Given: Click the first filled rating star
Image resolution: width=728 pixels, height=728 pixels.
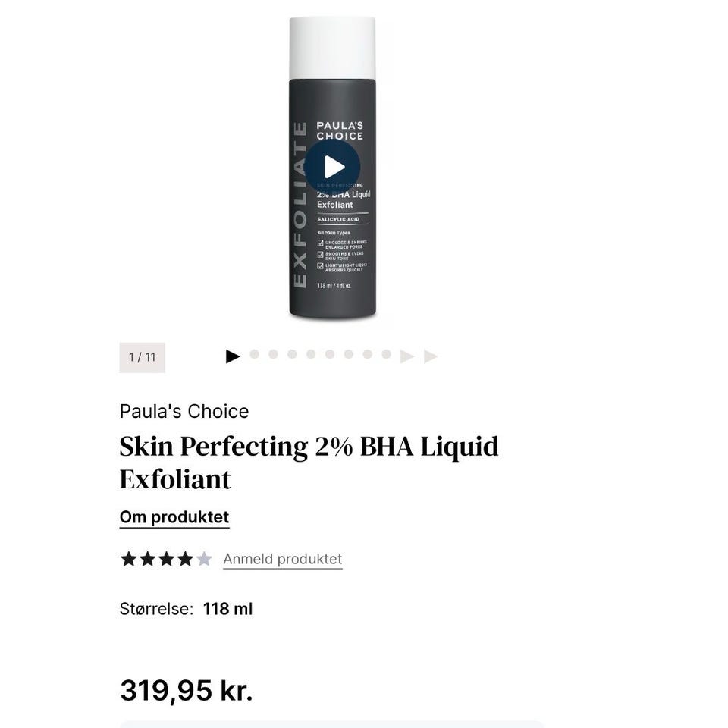Looking at the screenshot, I should (x=128, y=559).
